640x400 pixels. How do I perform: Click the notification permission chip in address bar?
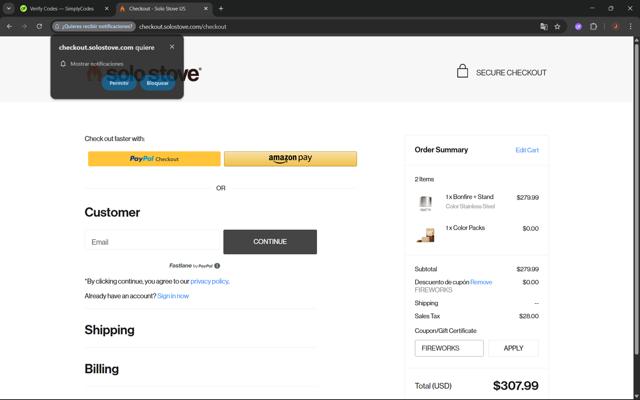94,27
